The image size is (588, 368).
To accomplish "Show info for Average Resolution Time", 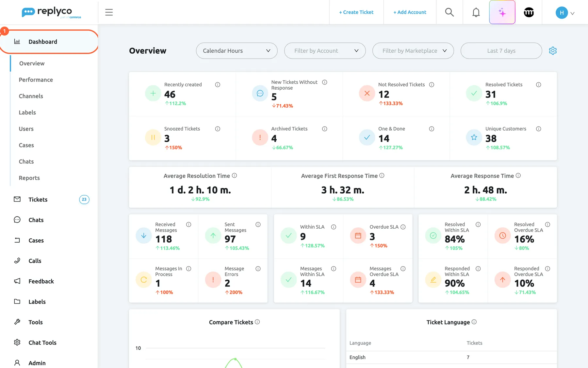I will pos(234,176).
